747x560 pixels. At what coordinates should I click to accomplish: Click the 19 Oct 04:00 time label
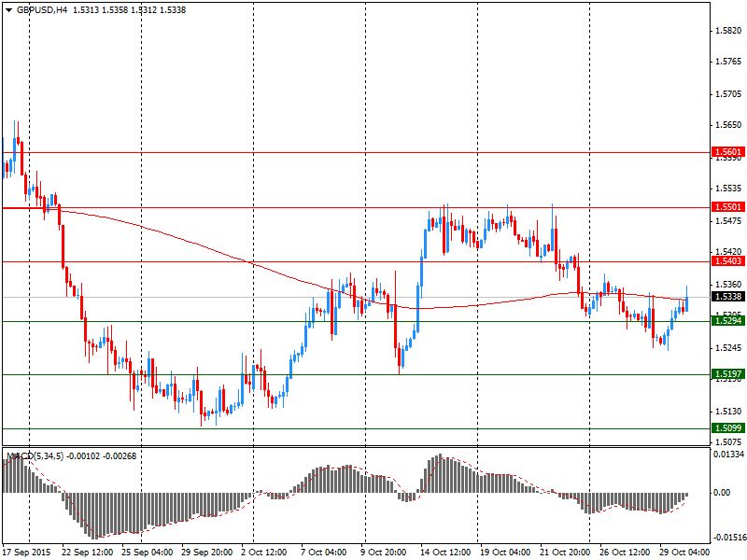505,553
